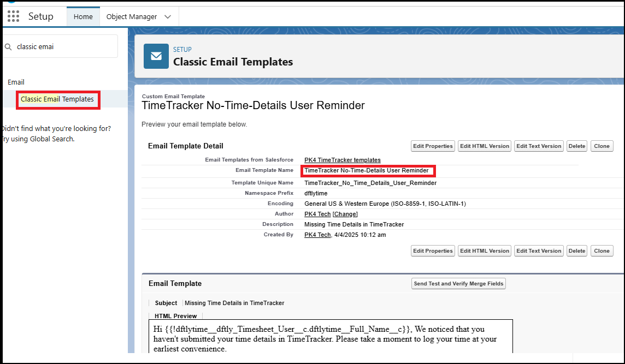
Task: Open the App Launcher dots grid
Action: [x=13, y=16]
